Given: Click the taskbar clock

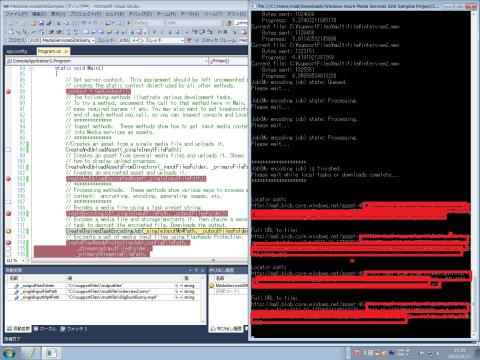Looking at the screenshot, I should (x=459, y=353).
